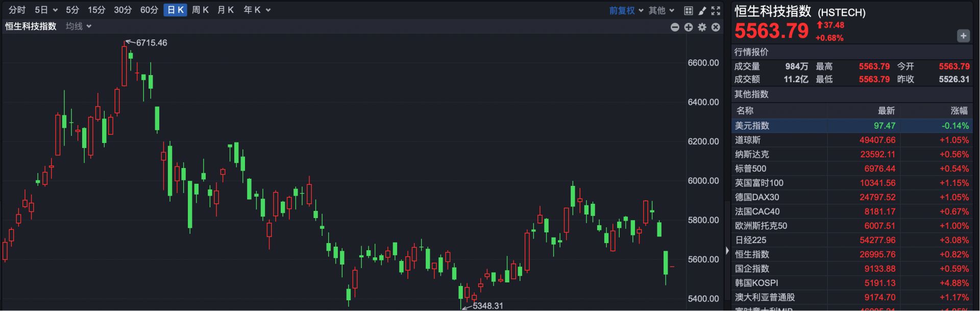
Task: Open 纳斯达克 index row
Action: tap(851, 154)
